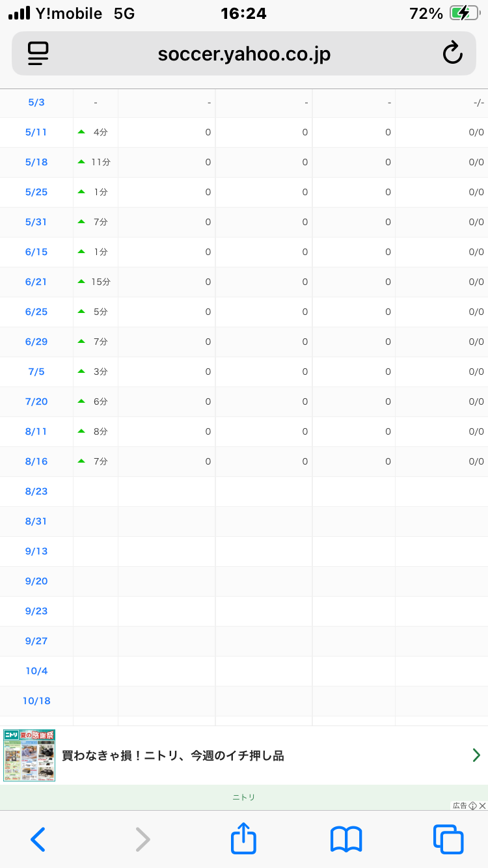Tap the Nitori ad thumbnail image
This screenshot has height=868, width=488.
[x=29, y=755]
